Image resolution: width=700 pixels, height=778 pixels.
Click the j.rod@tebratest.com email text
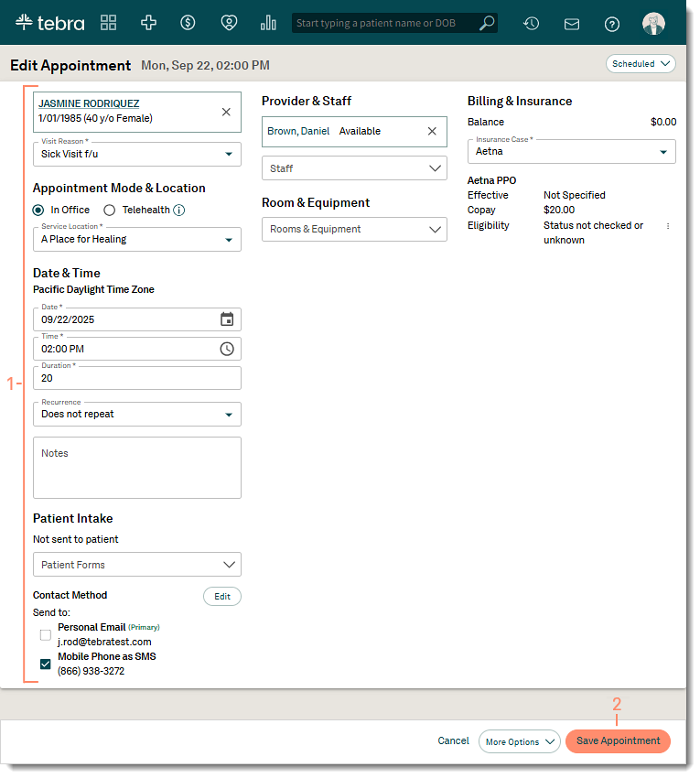point(104,642)
